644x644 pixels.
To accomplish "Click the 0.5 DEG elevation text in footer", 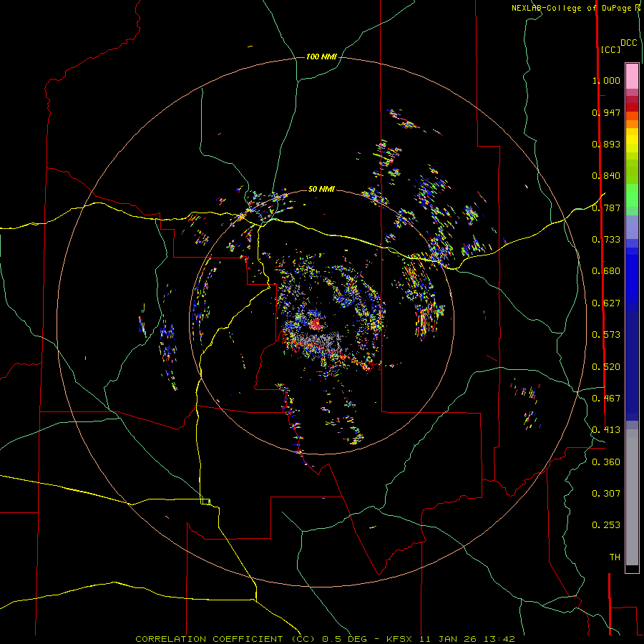I will [x=344, y=639].
